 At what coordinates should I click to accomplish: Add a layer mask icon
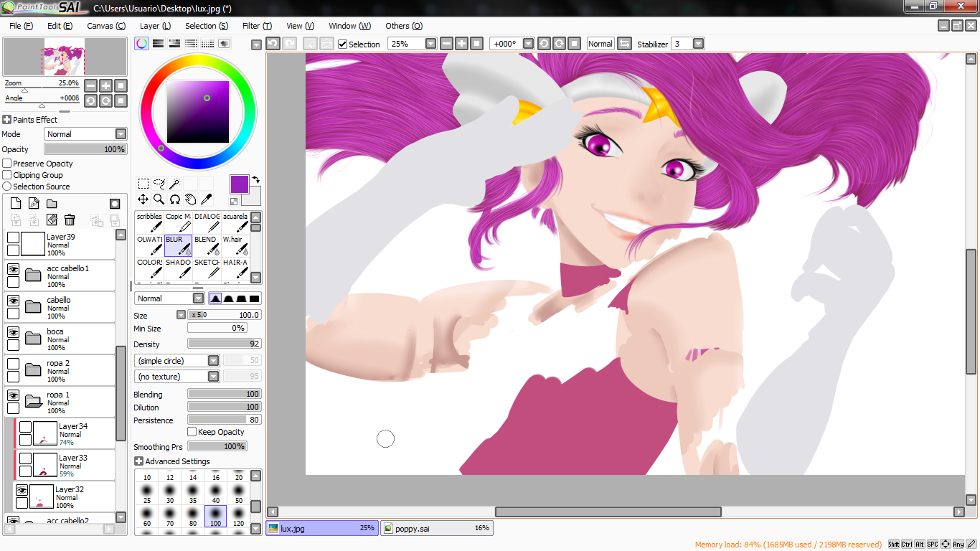pos(115,204)
